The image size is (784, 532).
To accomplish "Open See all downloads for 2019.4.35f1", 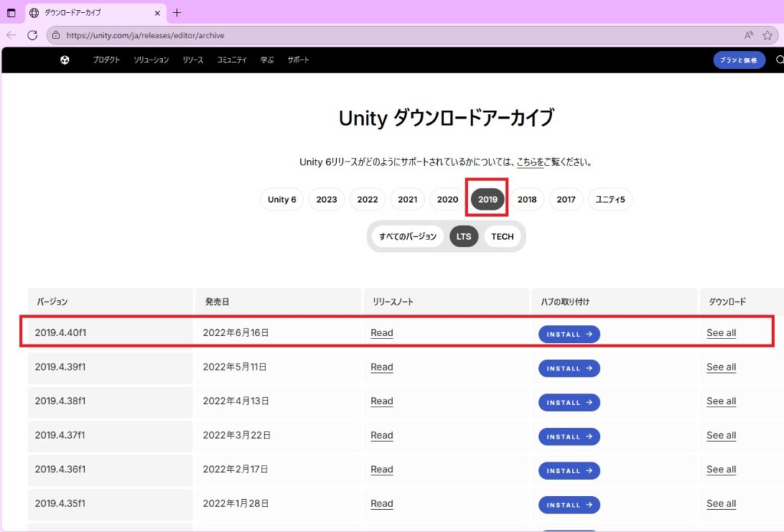I will pyautogui.click(x=721, y=504).
